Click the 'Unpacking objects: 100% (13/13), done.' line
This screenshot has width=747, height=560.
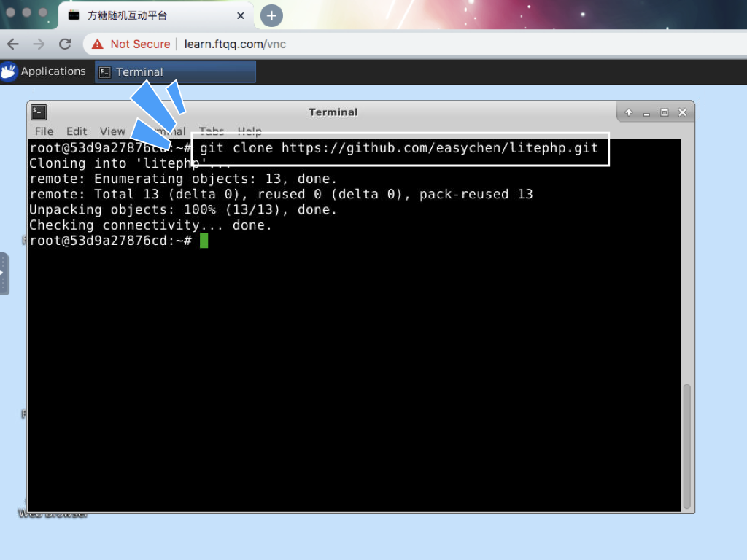click(x=182, y=210)
